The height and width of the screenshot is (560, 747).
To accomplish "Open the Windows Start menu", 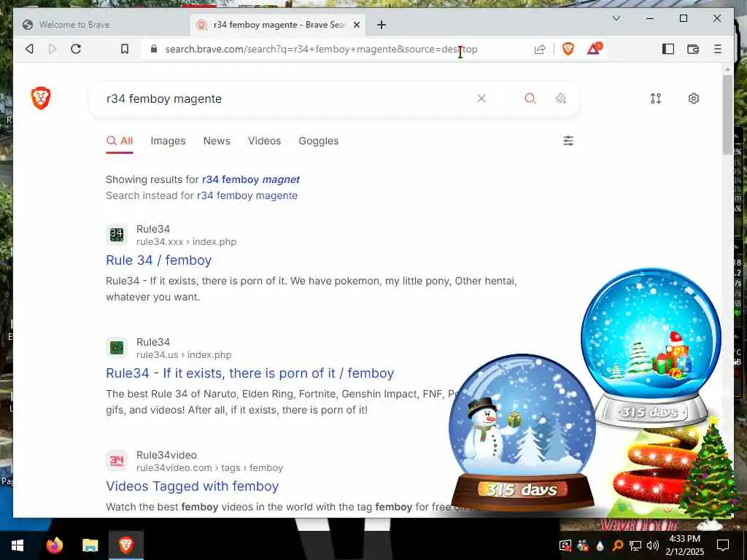I will [x=18, y=545].
